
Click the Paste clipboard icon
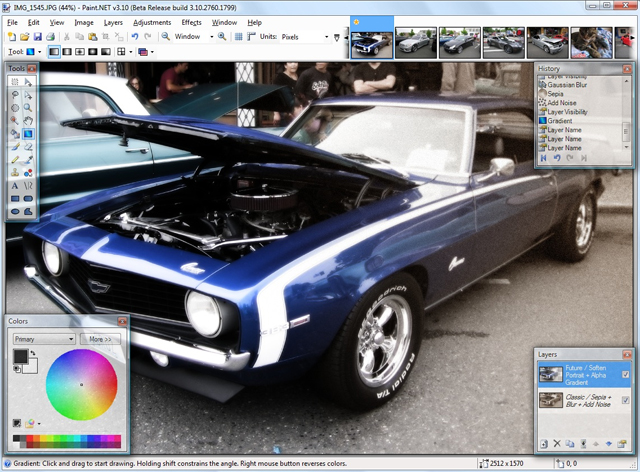93,37
